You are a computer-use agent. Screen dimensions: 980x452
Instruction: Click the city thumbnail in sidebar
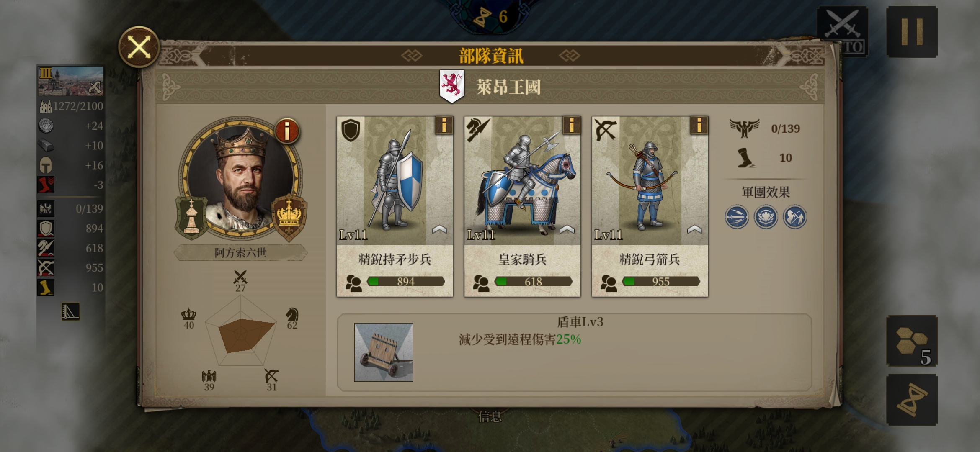(x=71, y=81)
